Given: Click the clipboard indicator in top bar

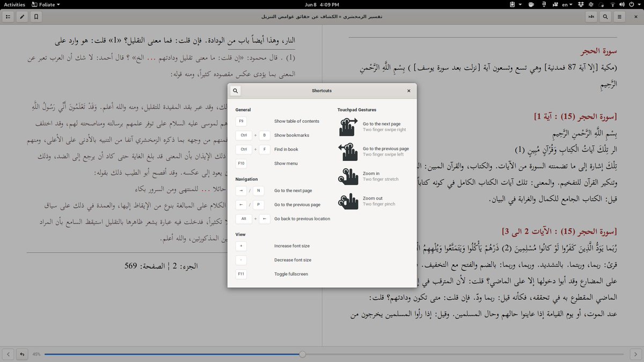Looking at the screenshot, I should pos(514,4).
